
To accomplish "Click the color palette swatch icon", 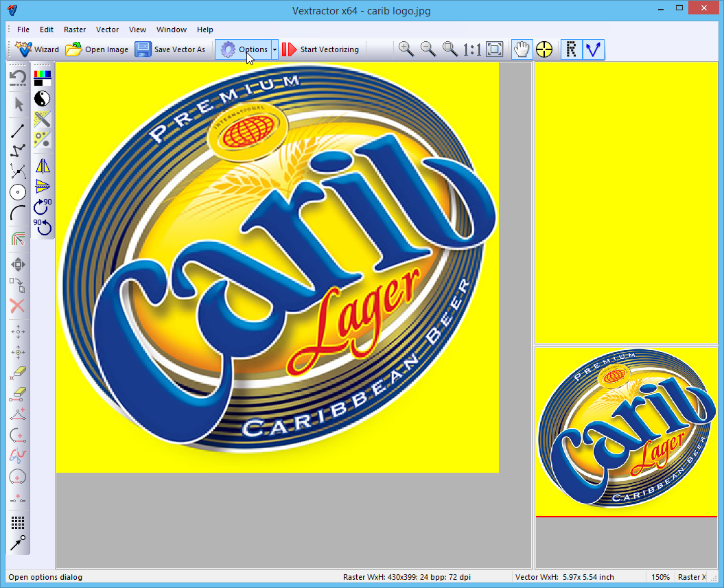I will (x=43, y=78).
